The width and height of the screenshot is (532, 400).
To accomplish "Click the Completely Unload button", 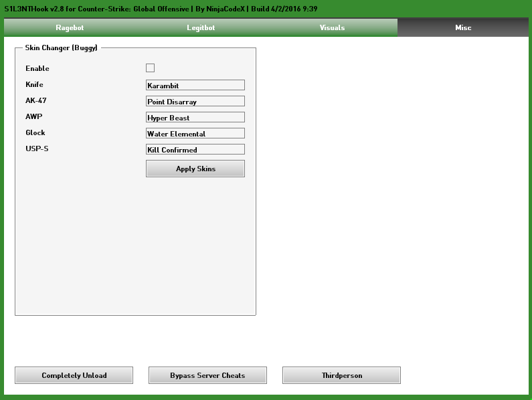I will click(74, 375).
